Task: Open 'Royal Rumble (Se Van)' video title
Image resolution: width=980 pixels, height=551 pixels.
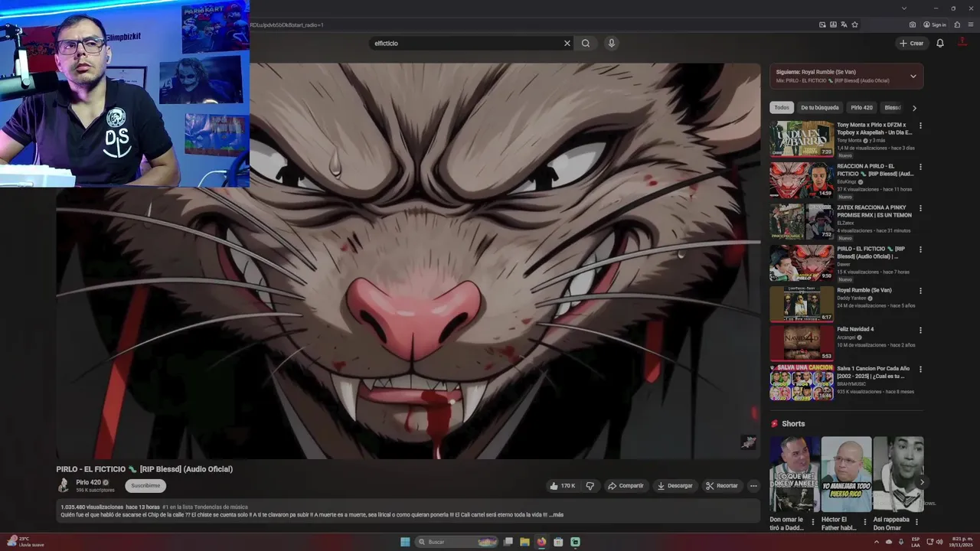Action: click(864, 290)
